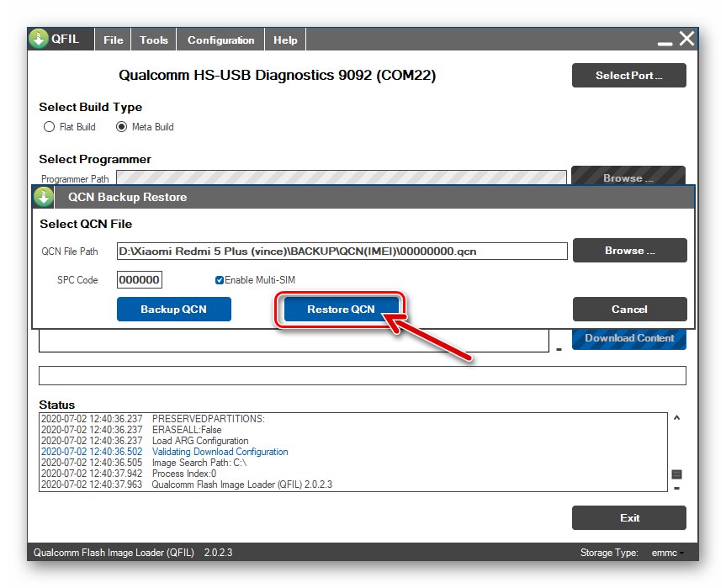Click the Qualcomm HS-USB Diagnostics 9092 port text
The image size is (726, 588).
[x=277, y=75]
